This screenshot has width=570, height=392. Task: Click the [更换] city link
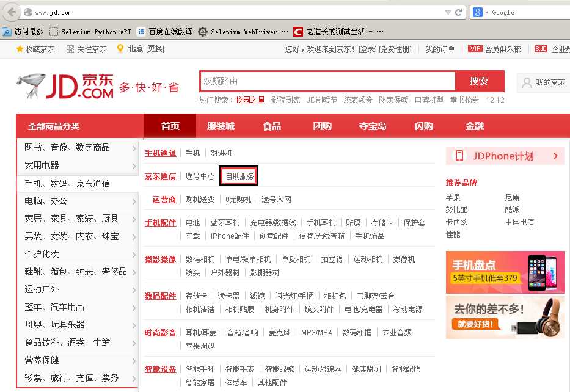click(x=155, y=49)
